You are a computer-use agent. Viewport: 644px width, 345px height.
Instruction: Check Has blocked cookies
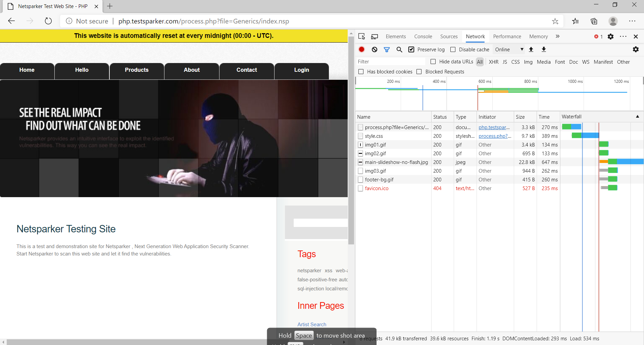(x=361, y=72)
